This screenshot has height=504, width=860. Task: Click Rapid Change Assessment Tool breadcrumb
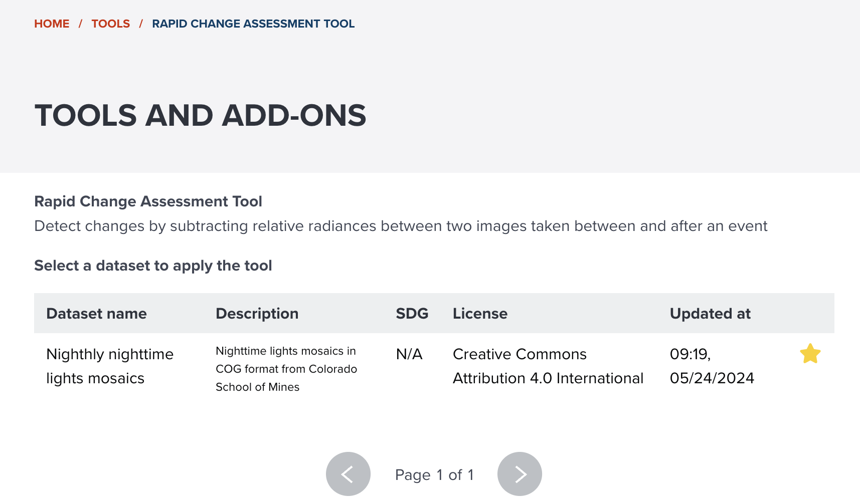tap(253, 24)
